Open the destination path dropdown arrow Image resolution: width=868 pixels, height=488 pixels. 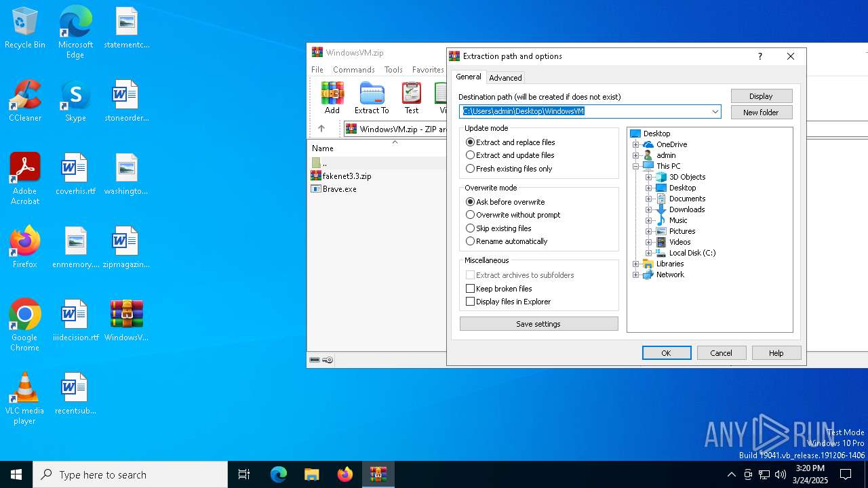point(715,112)
